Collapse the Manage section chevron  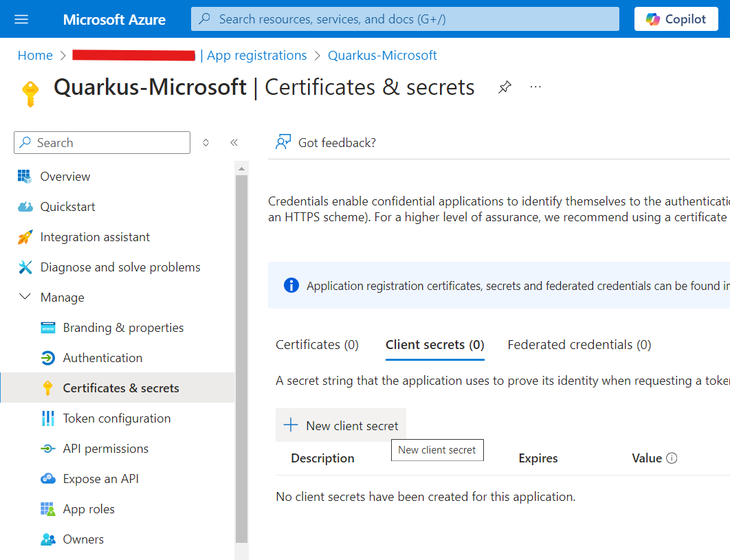pyautogui.click(x=25, y=297)
